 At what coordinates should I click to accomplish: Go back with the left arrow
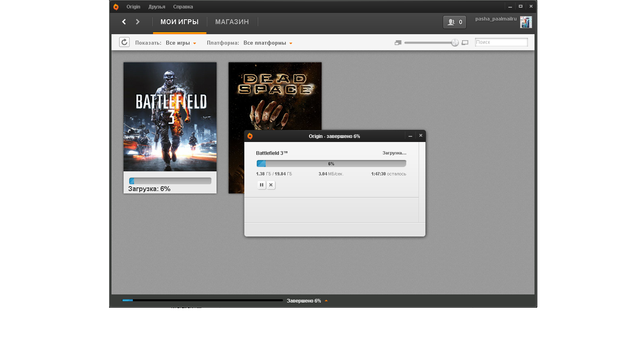124,22
